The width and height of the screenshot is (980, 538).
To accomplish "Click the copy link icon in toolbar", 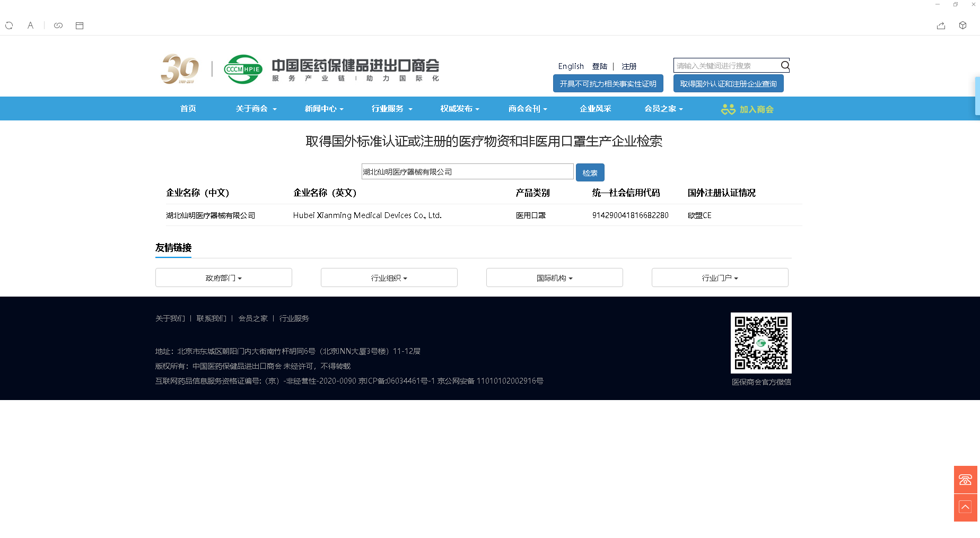I will click(58, 25).
